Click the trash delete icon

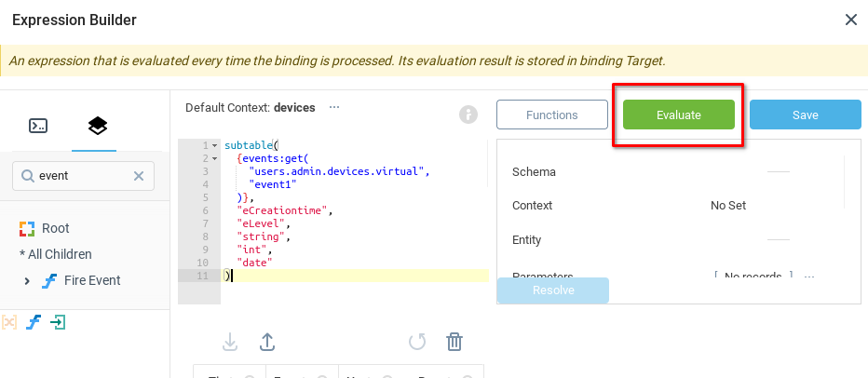coord(454,342)
